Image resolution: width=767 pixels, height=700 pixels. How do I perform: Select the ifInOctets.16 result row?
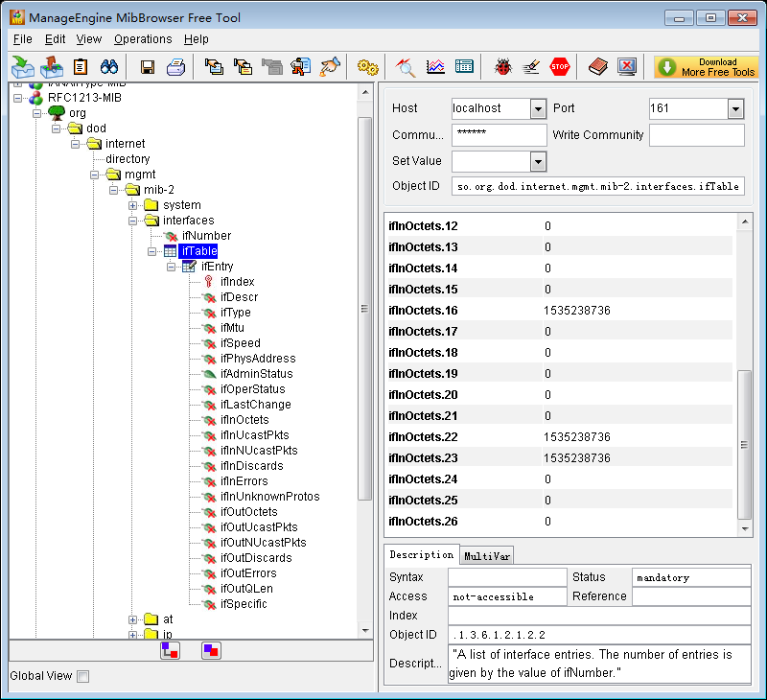click(561, 310)
